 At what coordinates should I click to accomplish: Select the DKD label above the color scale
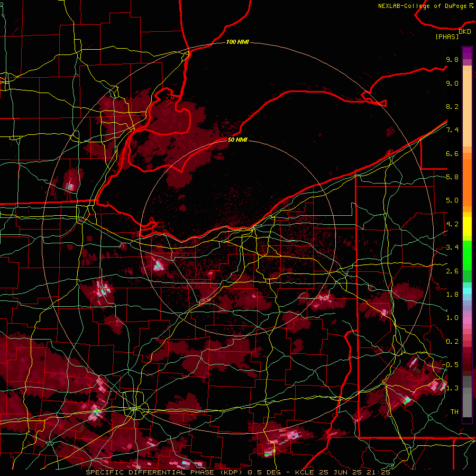[x=465, y=32]
